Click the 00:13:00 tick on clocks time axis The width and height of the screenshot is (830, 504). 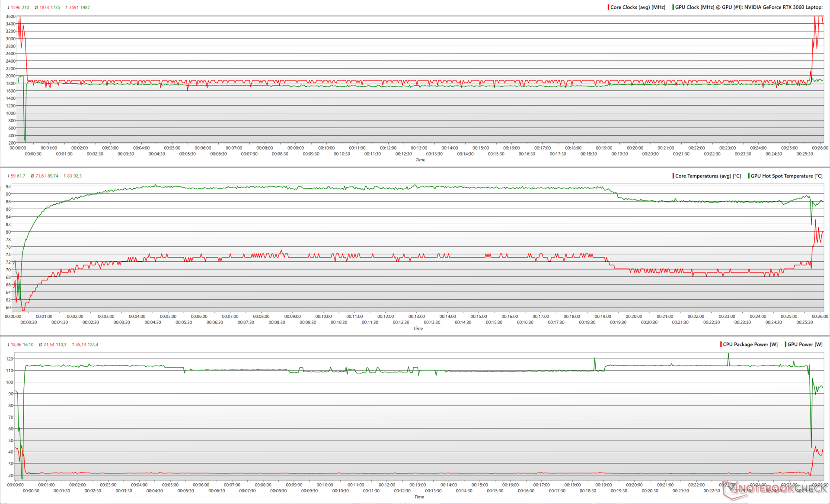pyautogui.click(x=419, y=148)
